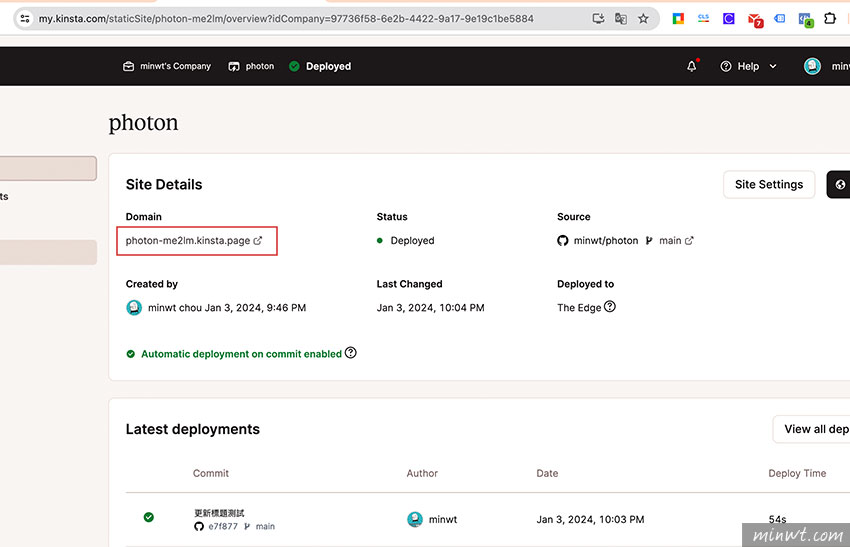850x547 pixels.
Task: Click the Date column header
Action: 547,473
